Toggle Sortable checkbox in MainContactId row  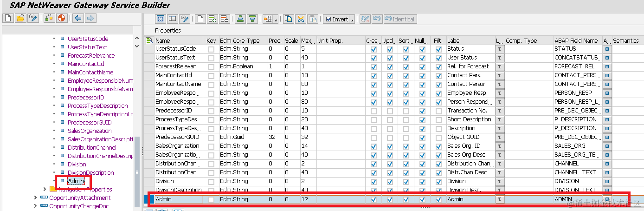pos(406,76)
